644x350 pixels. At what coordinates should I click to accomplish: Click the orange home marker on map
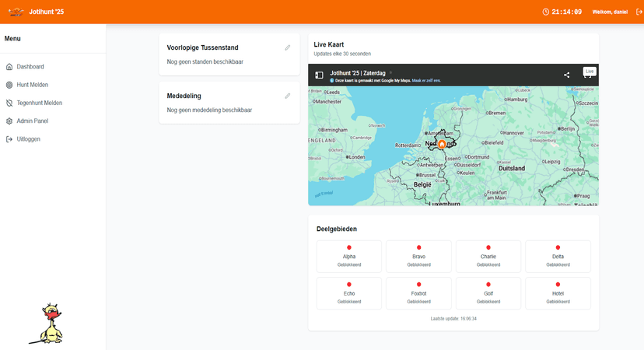pyautogui.click(x=442, y=144)
